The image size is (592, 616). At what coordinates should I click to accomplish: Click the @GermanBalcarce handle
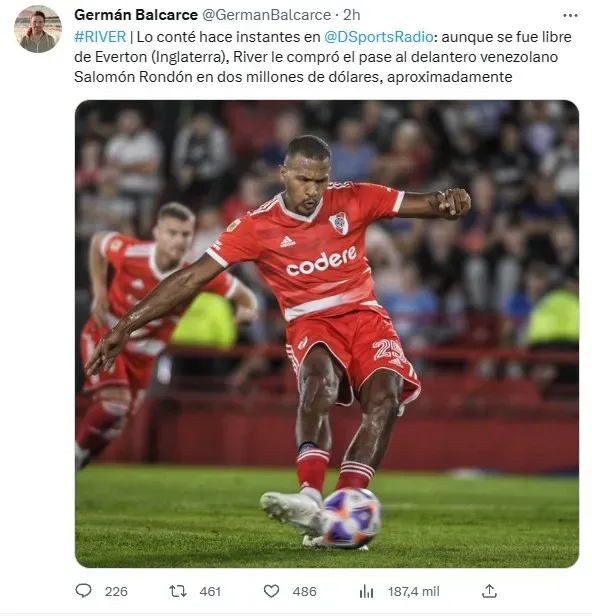(266, 15)
